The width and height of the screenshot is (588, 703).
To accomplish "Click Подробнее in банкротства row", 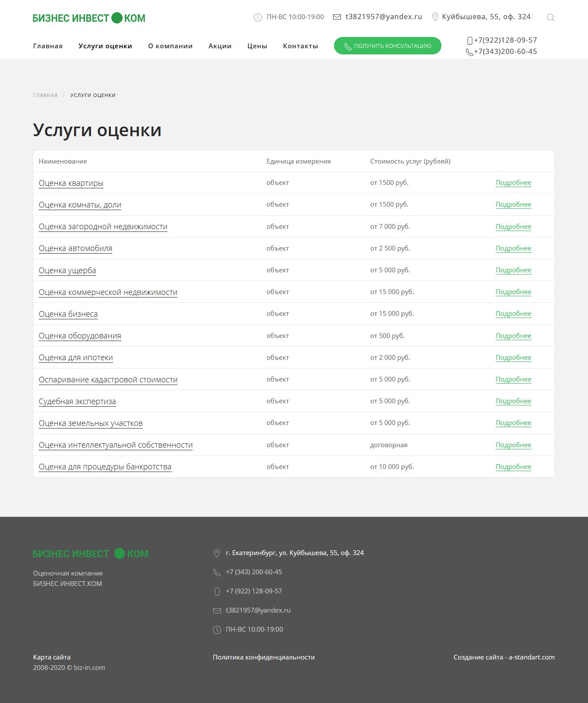I will [x=514, y=467].
